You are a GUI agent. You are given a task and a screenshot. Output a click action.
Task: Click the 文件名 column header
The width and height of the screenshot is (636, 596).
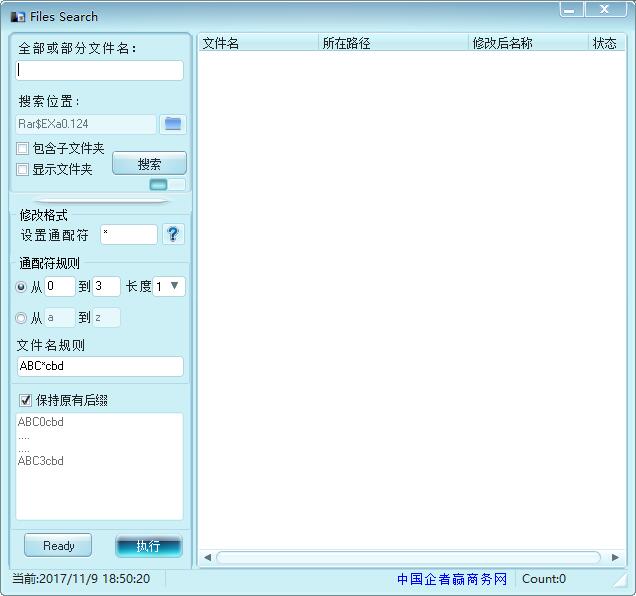257,44
